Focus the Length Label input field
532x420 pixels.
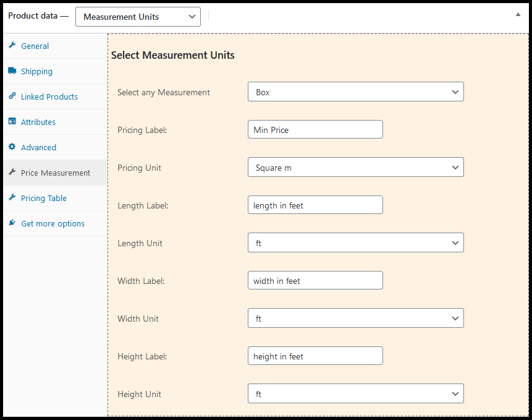pos(315,205)
